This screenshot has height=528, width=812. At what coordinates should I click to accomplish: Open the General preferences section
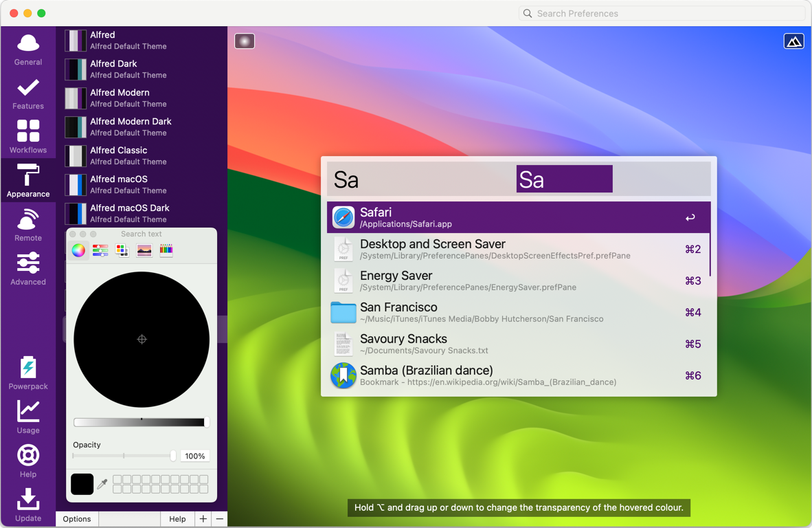(x=28, y=49)
